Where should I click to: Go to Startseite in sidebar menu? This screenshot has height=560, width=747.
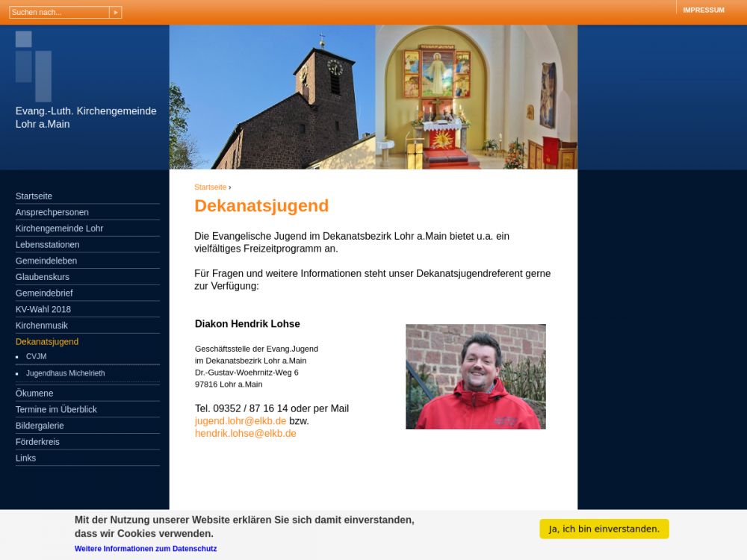coord(34,196)
